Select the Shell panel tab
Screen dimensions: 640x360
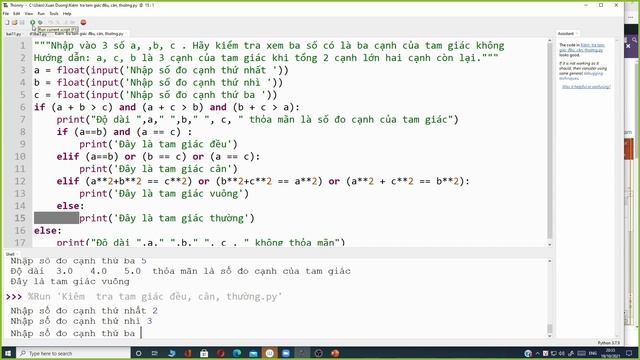tap(10, 254)
